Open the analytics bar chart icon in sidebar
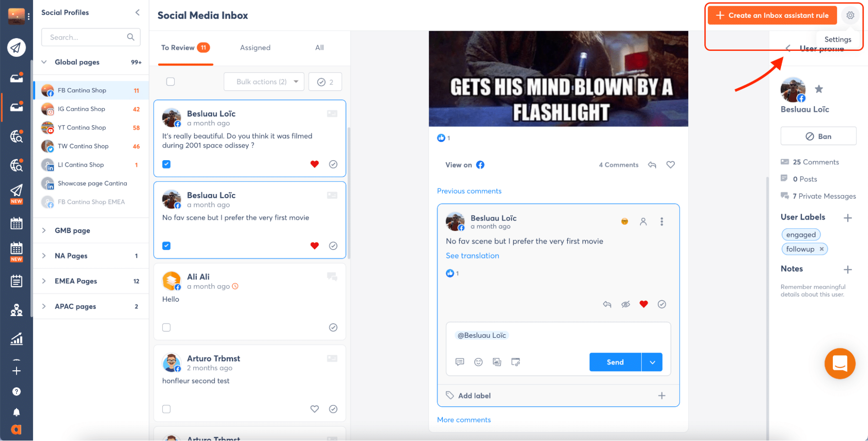Screen dimensions: 868x441 point(17,339)
